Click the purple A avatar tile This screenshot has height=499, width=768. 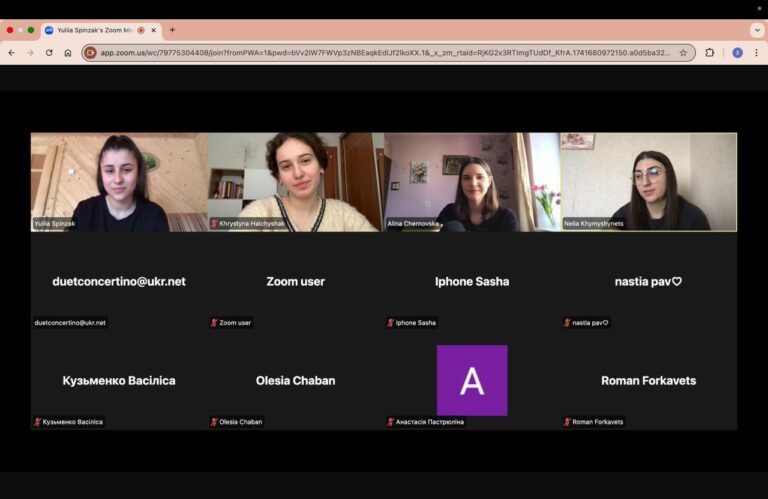coord(472,380)
